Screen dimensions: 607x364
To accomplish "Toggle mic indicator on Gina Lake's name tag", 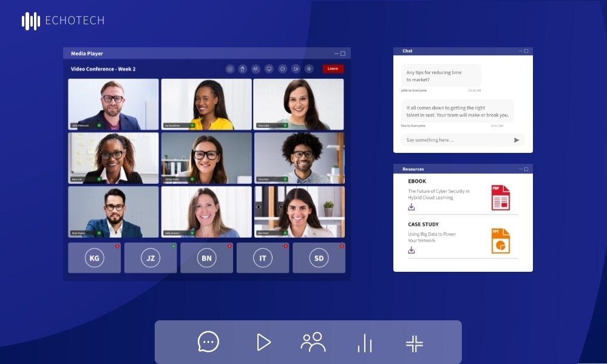I will (285, 126).
